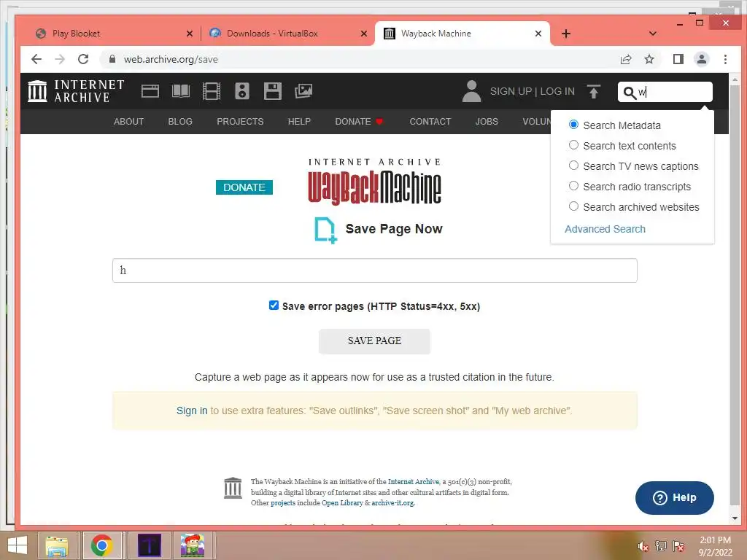Uncheck Save error pages checkbox
This screenshot has width=747, height=560.
(x=274, y=306)
